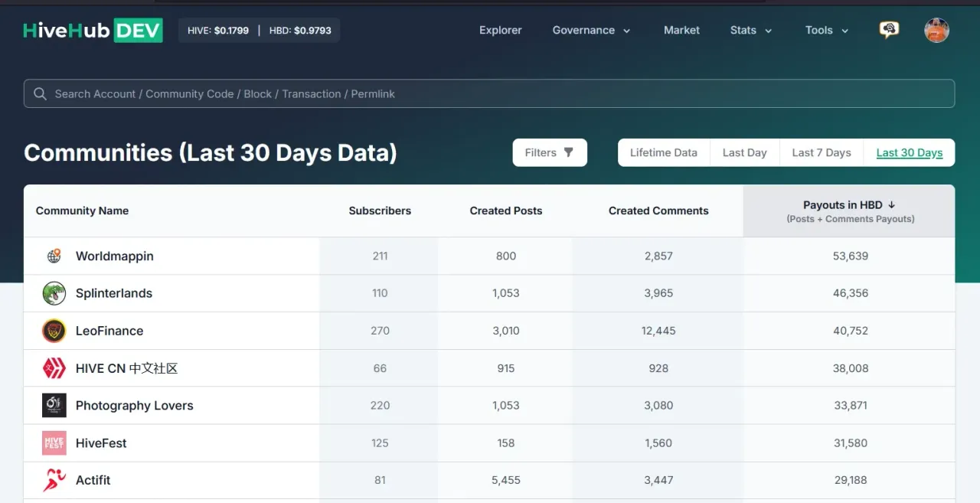Image resolution: width=980 pixels, height=503 pixels.
Task: Switch to Lifetime Data tab
Action: click(x=663, y=152)
